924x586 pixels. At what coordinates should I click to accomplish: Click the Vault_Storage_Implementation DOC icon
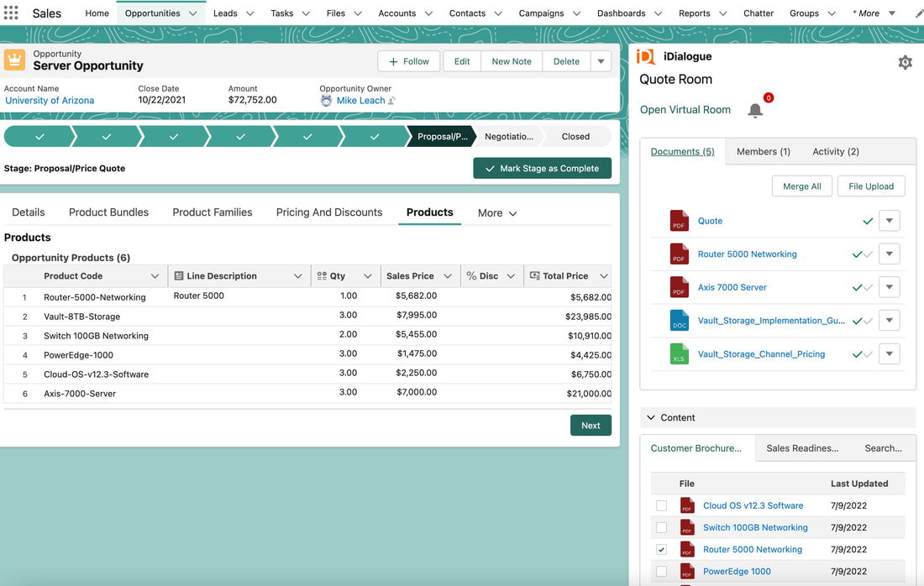pyautogui.click(x=679, y=321)
